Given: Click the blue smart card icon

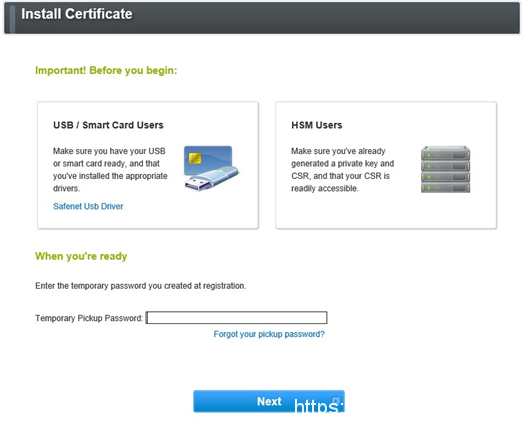Looking at the screenshot, I should tap(208, 160).
